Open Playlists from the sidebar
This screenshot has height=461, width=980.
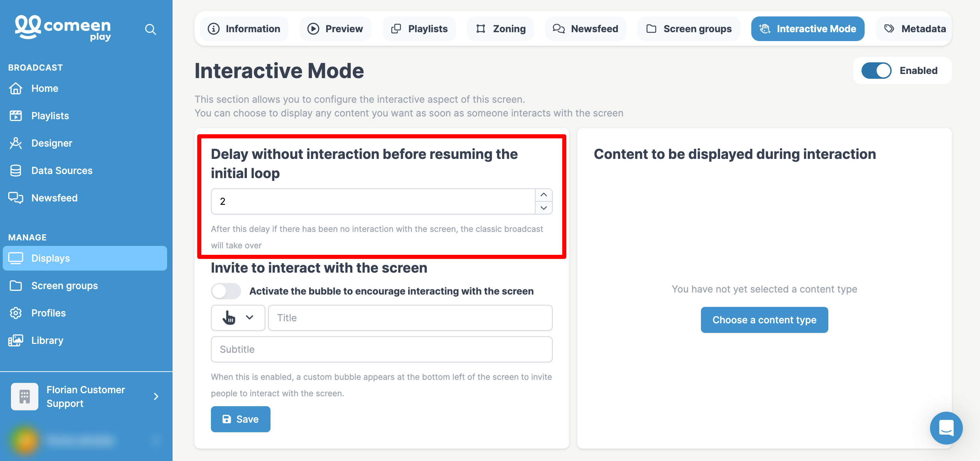pos(85,116)
